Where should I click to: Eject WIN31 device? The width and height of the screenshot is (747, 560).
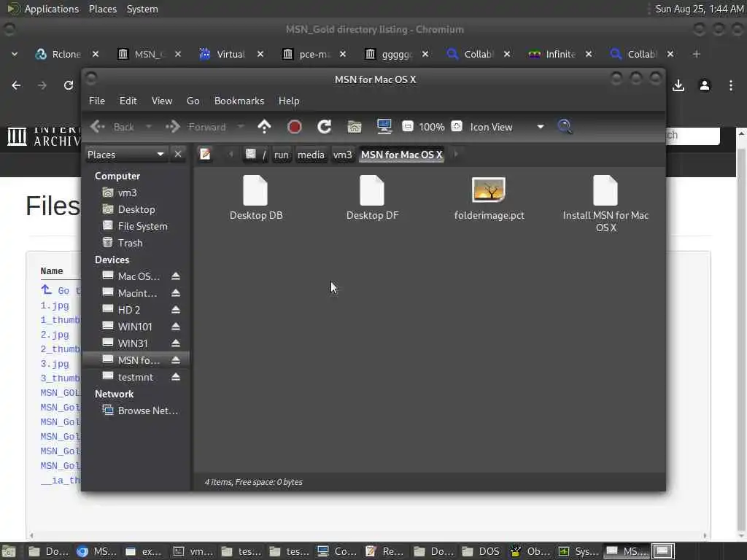(x=176, y=343)
